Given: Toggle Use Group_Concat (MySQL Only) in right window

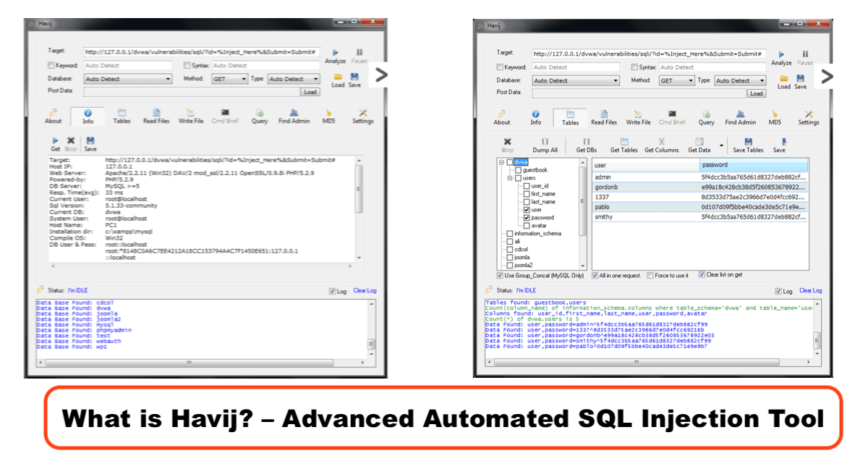Looking at the screenshot, I should [x=501, y=276].
